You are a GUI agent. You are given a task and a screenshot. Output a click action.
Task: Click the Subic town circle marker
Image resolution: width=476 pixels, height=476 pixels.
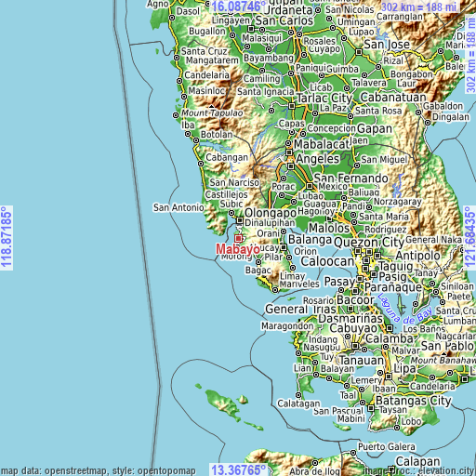[x=231, y=213]
